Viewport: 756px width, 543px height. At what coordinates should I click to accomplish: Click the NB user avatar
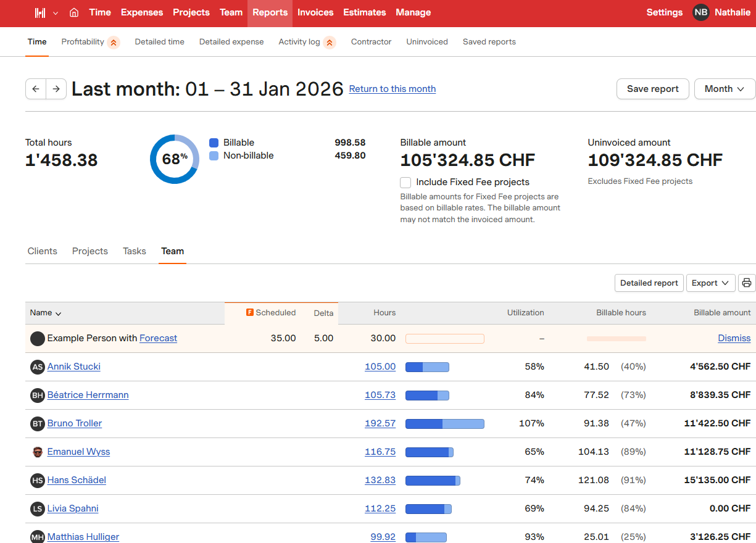[700, 12]
